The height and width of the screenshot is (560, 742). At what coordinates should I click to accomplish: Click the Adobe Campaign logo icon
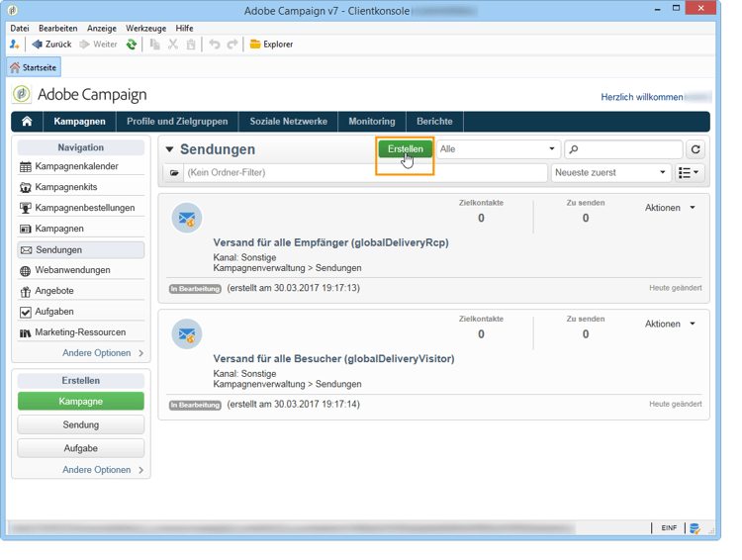(22, 94)
